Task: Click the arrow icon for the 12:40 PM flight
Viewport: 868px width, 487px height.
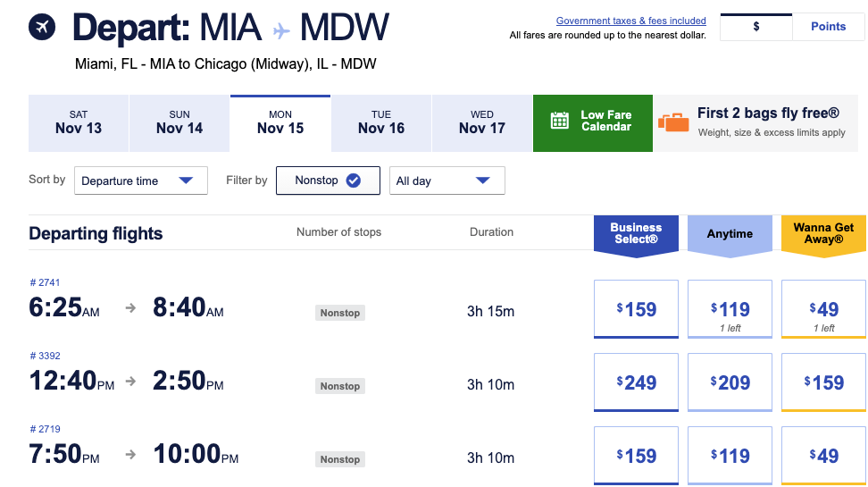Action: 130,381
